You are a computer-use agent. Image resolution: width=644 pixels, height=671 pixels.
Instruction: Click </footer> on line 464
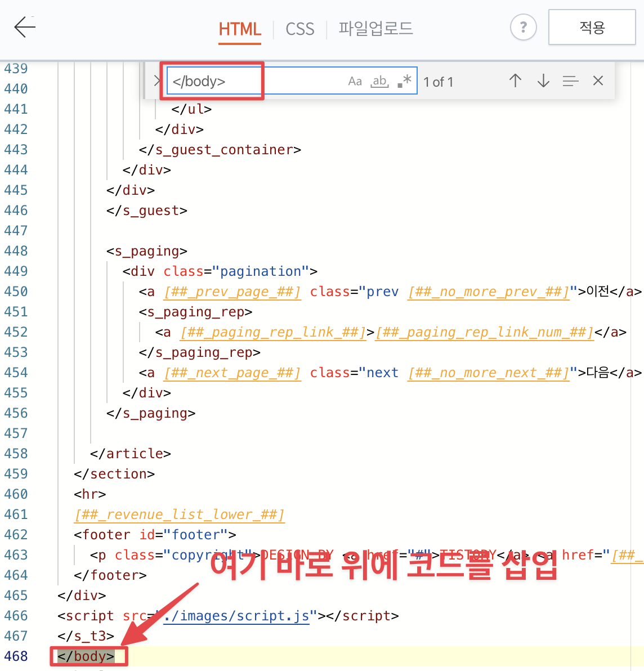(x=110, y=575)
